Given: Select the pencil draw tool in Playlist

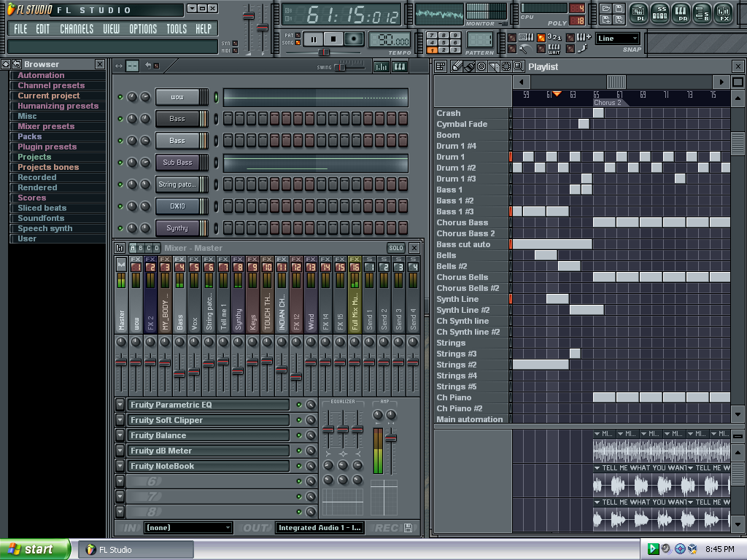Looking at the screenshot, I should point(457,66).
